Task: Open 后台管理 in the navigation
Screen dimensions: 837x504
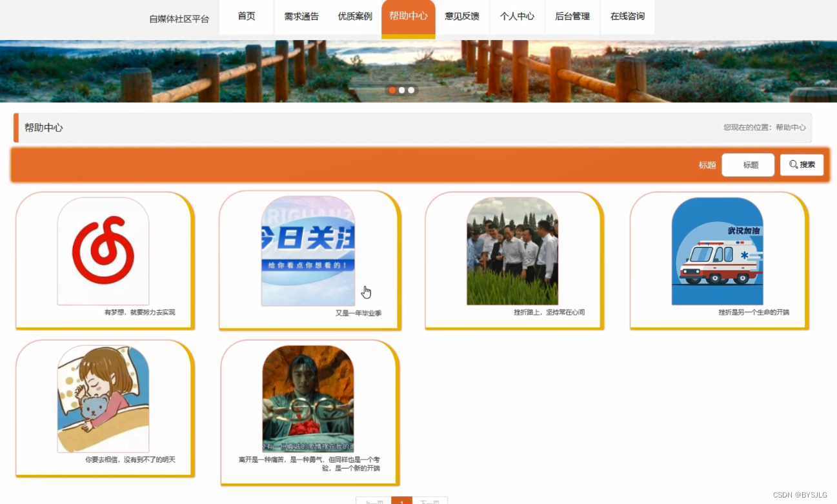Action: (x=572, y=17)
